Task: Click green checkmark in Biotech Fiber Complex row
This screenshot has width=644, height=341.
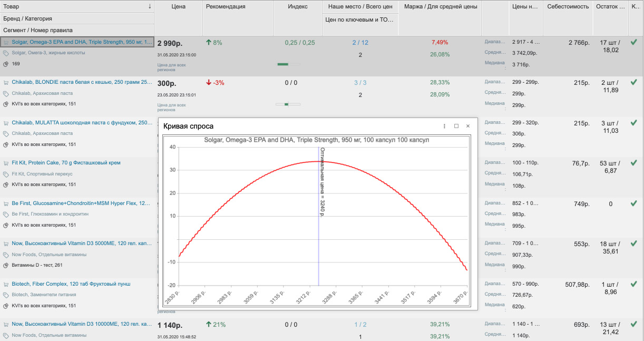Action: [634, 284]
